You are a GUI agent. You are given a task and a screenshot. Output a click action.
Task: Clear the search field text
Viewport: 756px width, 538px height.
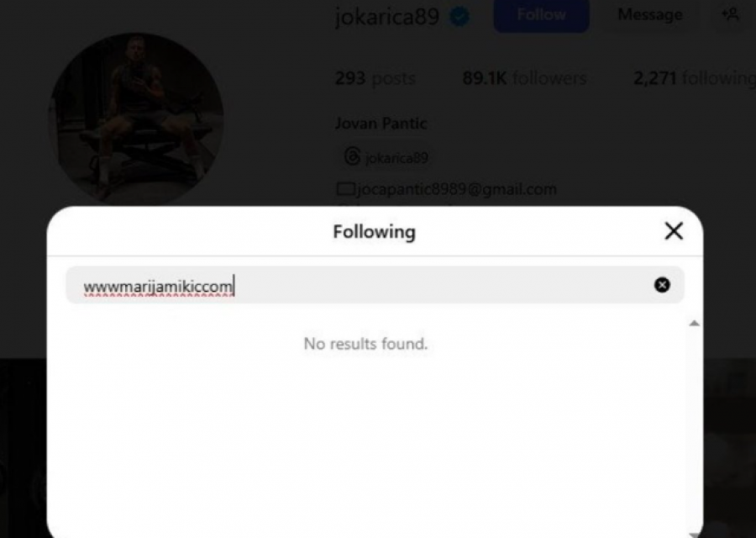point(662,285)
